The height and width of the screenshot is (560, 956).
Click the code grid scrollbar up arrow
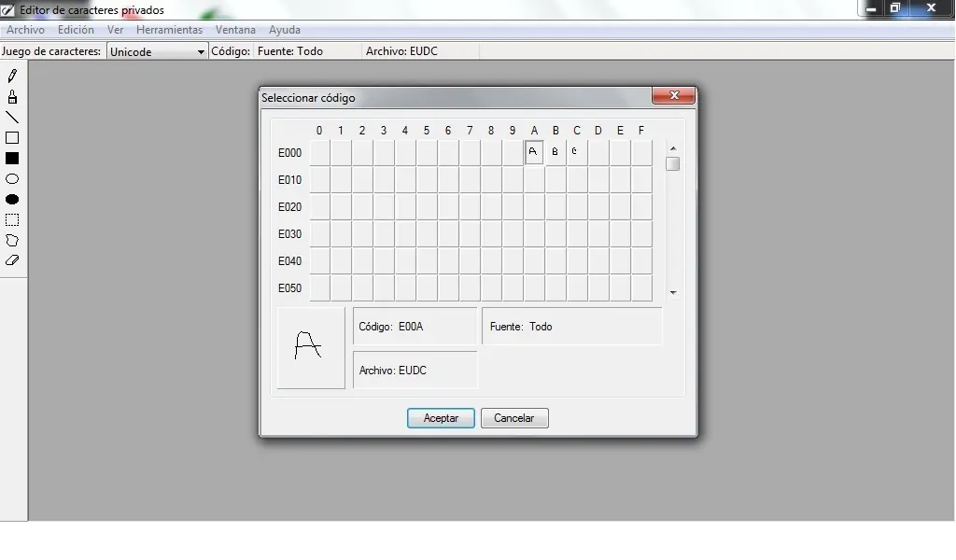(673, 148)
